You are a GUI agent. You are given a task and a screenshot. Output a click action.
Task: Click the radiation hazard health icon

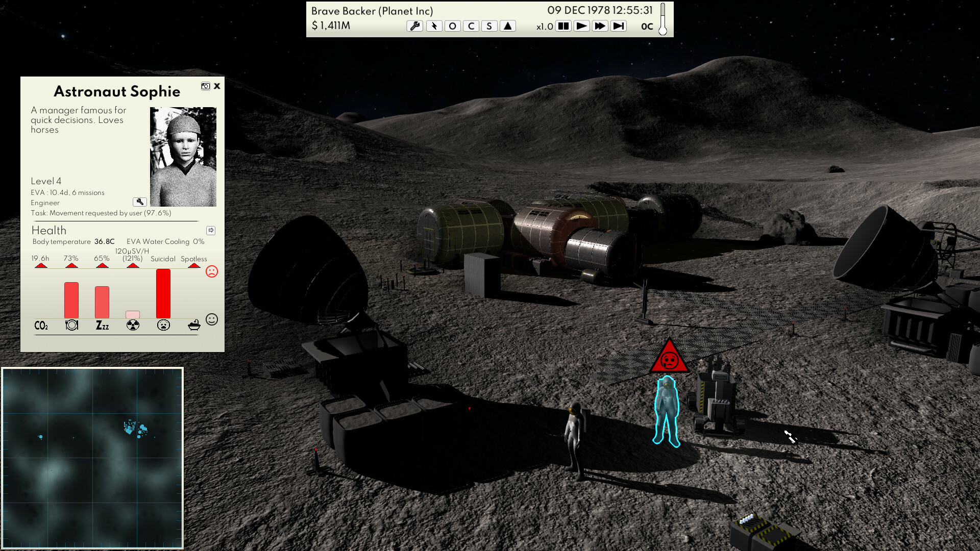133,324
